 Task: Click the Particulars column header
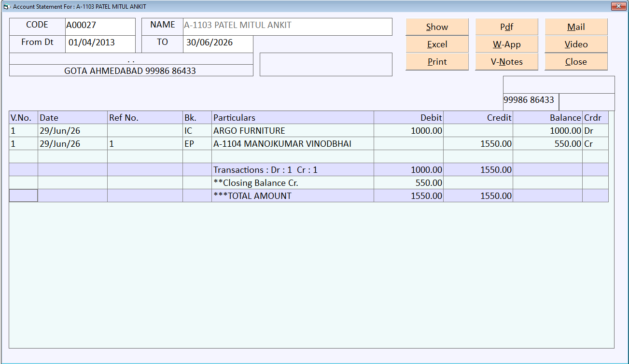pos(293,118)
